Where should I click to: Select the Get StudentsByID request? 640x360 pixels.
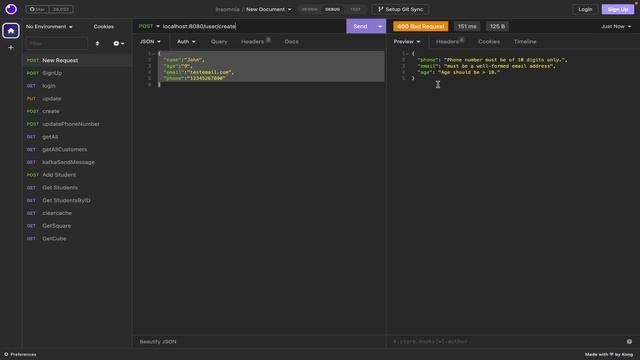[77, 200]
